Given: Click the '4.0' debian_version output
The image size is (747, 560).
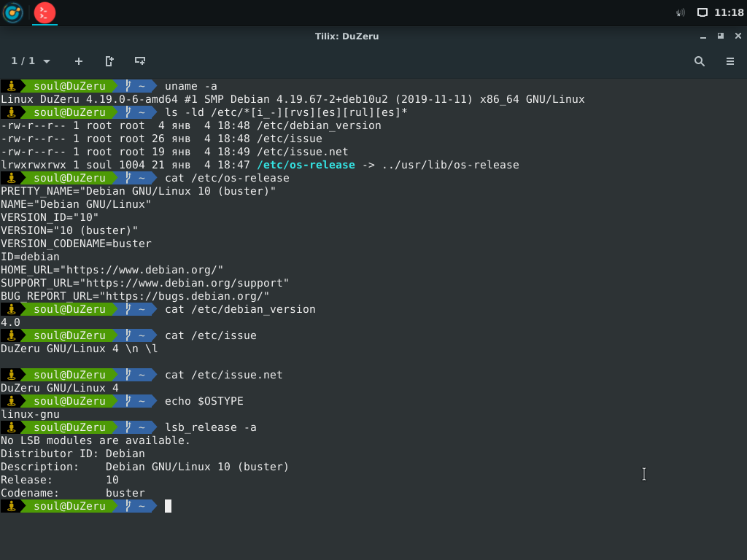Looking at the screenshot, I should (x=10, y=322).
